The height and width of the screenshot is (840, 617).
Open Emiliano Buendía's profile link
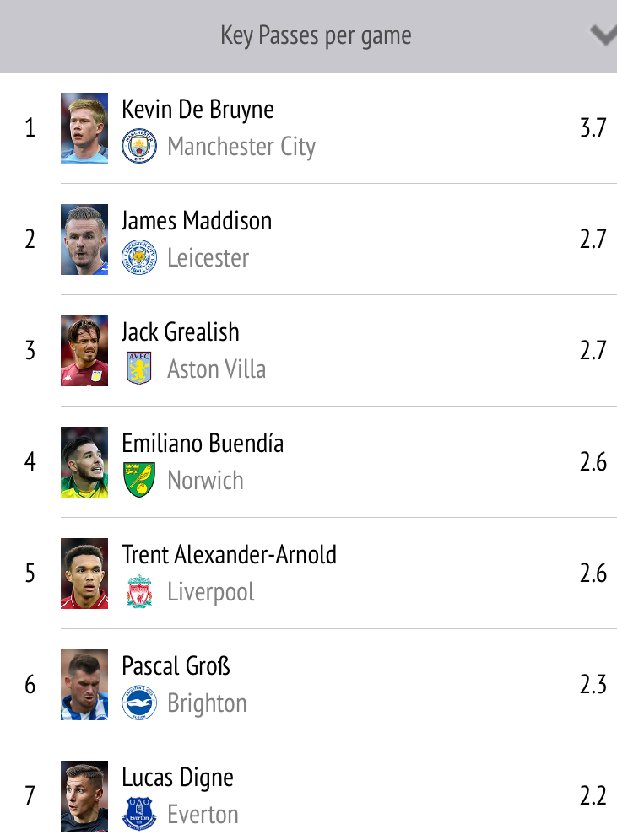click(203, 444)
